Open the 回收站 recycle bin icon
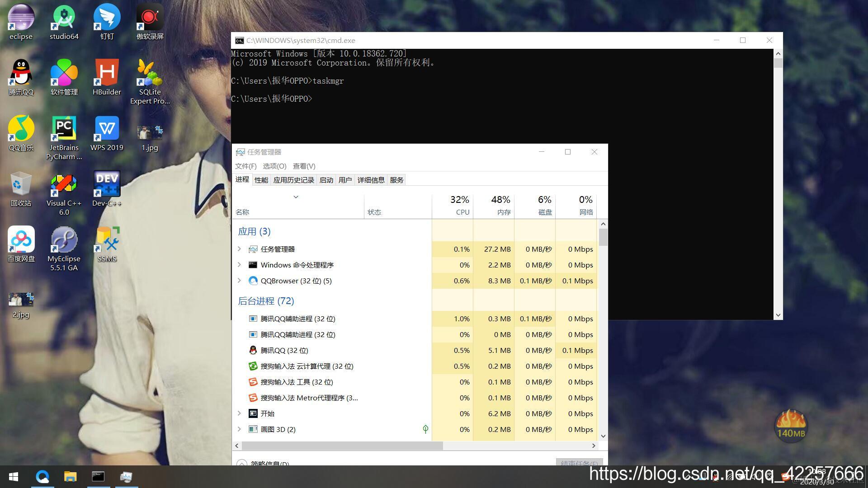Viewport: 868px width, 488px height. (x=21, y=184)
